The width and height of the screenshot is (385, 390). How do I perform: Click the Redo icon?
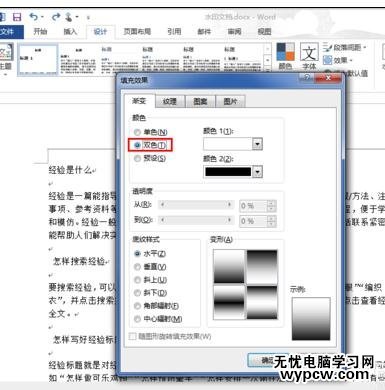click(56, 17)
